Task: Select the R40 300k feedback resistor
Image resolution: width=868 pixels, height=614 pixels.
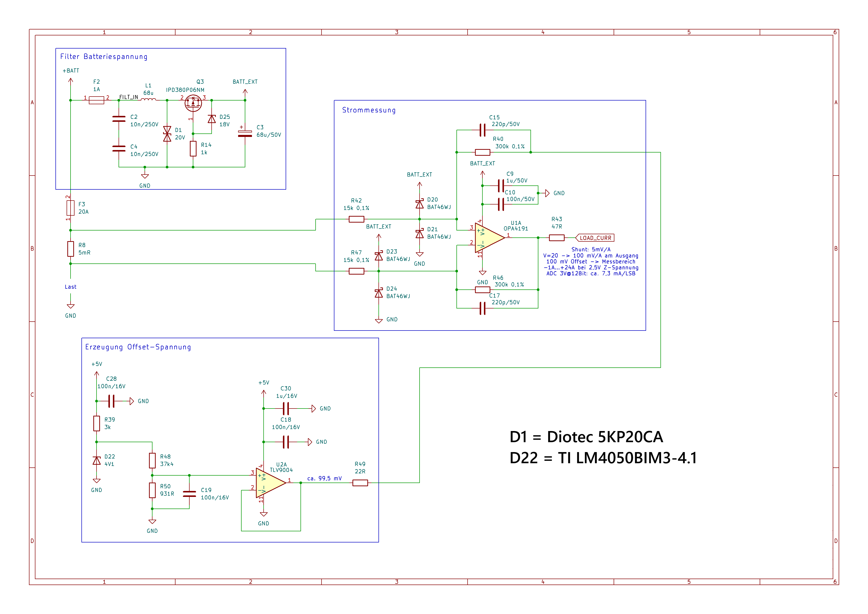Action: pos(482,152)
